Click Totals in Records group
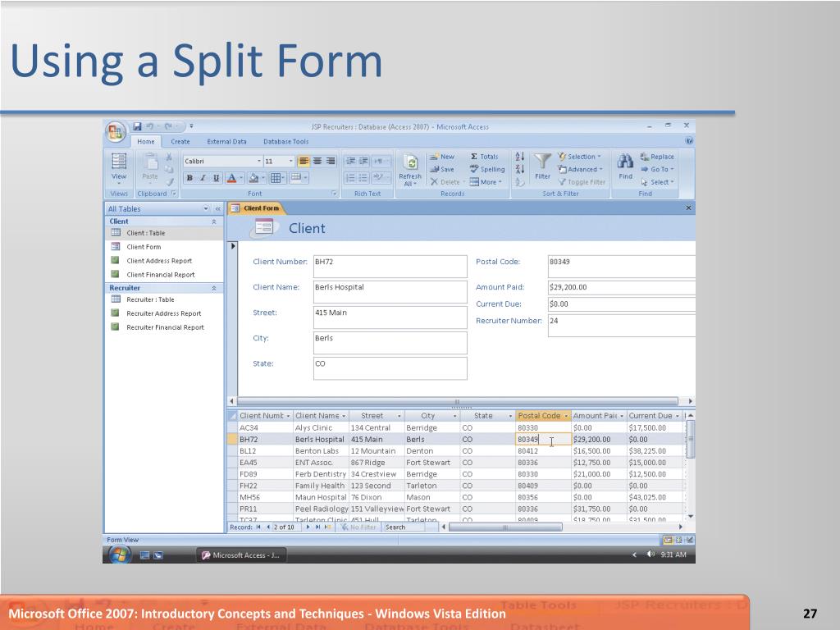This screenshot has height=630, width=840. [484, 157]
